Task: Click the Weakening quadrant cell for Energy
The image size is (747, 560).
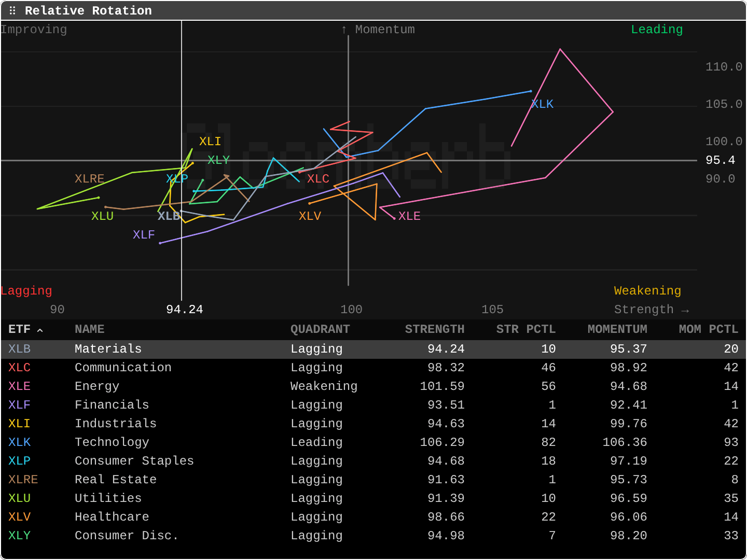Action: [324, 386]
